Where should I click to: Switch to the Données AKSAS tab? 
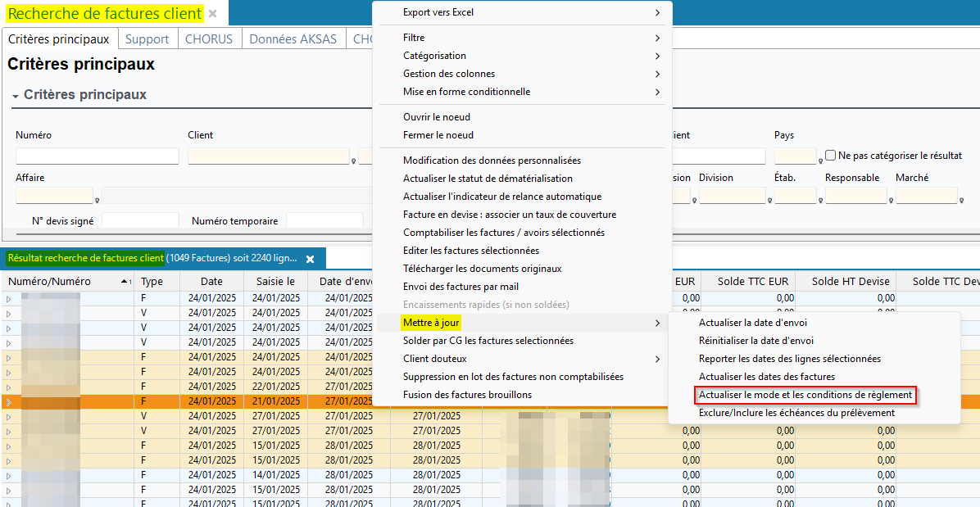tap(293, 39)
